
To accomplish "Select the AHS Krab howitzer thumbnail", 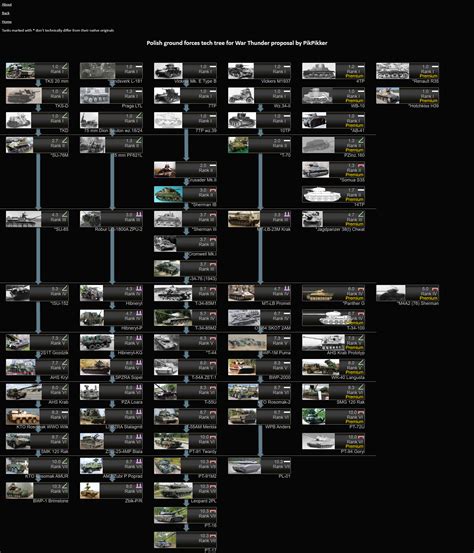I will point(24,392).
